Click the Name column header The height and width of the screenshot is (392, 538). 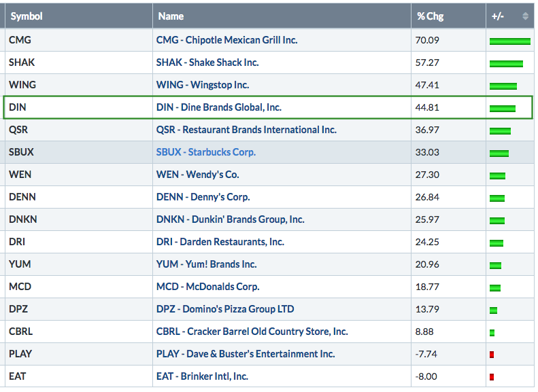point(282,16)
